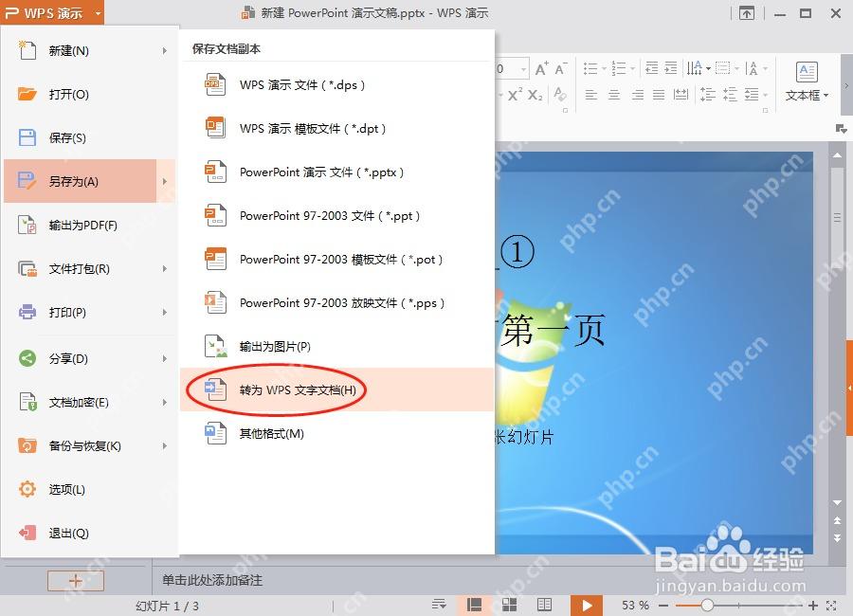Click the clear formatting eraser icon
Screen dimensions: 853x616
560,95
